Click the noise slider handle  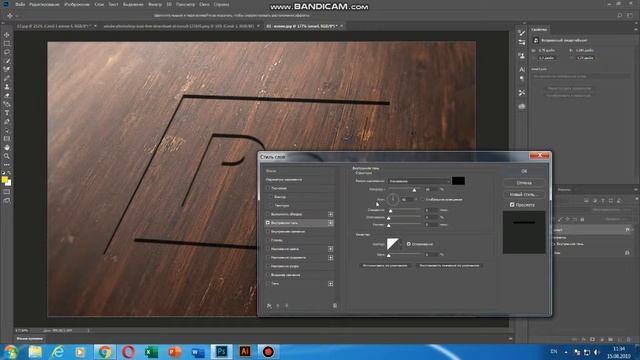coord(389,255)
